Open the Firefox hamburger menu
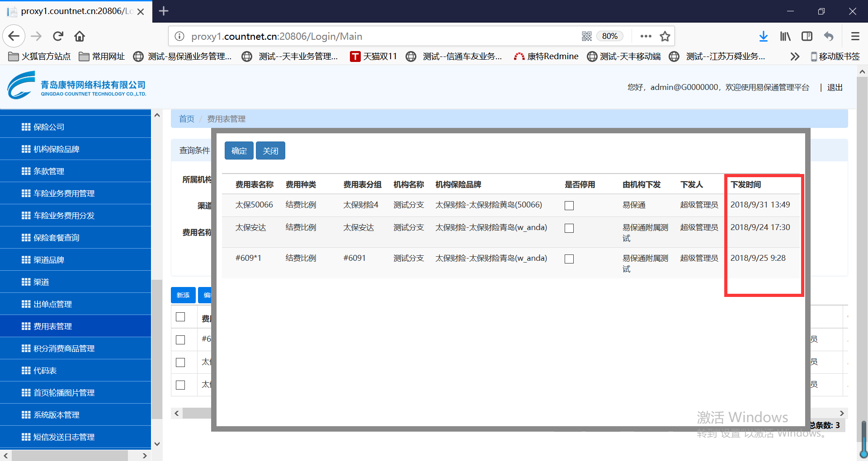 pyautogui.click(x=855, y=36)
